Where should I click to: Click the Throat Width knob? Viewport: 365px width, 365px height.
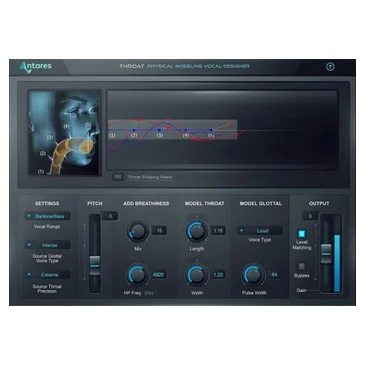197,275
